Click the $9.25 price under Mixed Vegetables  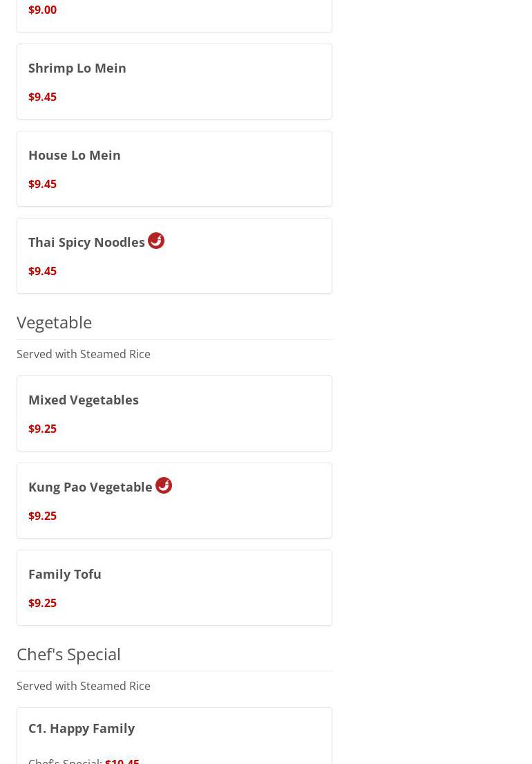pos(42,429)
